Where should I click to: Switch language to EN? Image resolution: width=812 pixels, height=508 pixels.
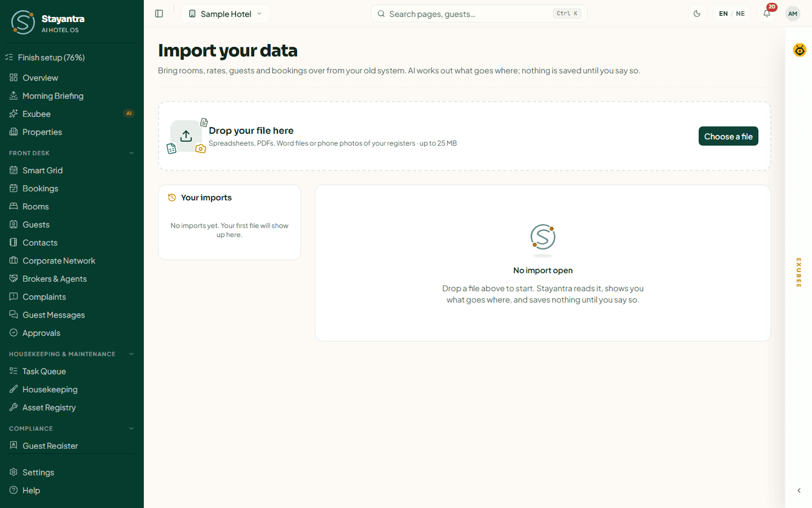pyautogui.click(x=723, y=14)
